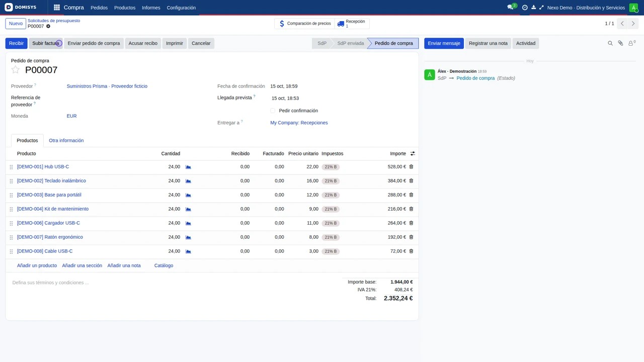Go to previous record arrow
This screenshot has width=644, height=362.
coord(622,24)
